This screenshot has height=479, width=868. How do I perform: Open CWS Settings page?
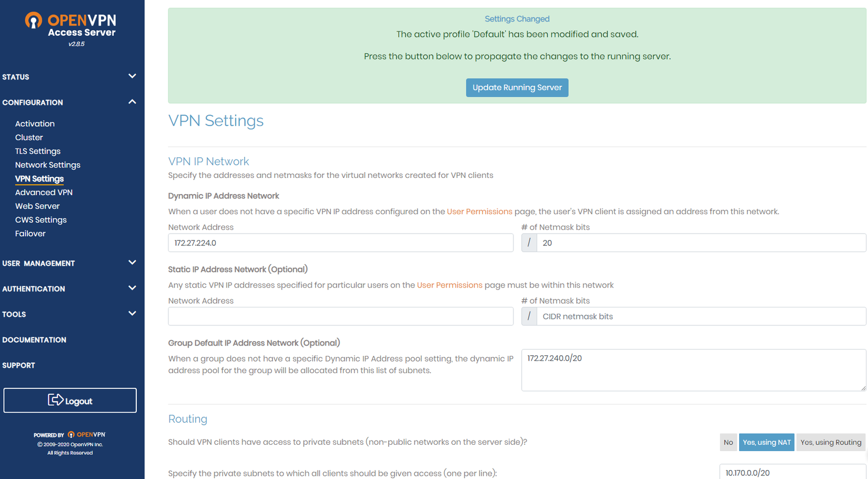(41, 219)
